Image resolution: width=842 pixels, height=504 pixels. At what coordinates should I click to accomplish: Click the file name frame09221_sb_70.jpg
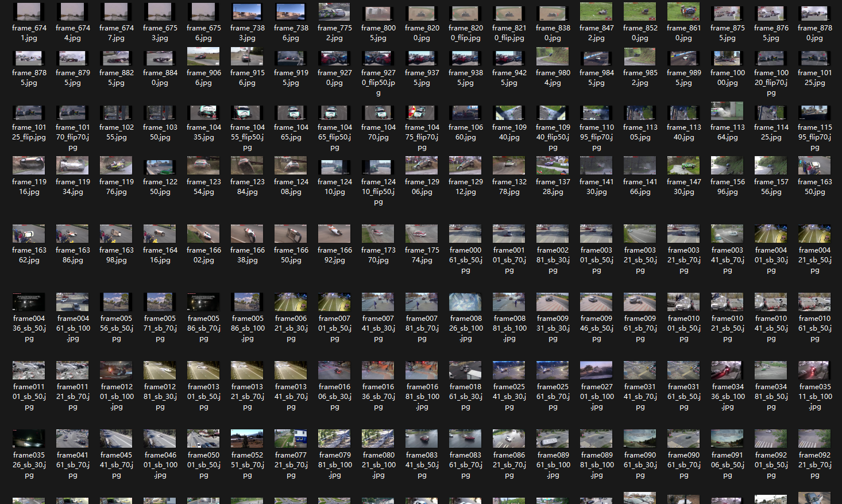pyautogui.click(x=814, y=465)
